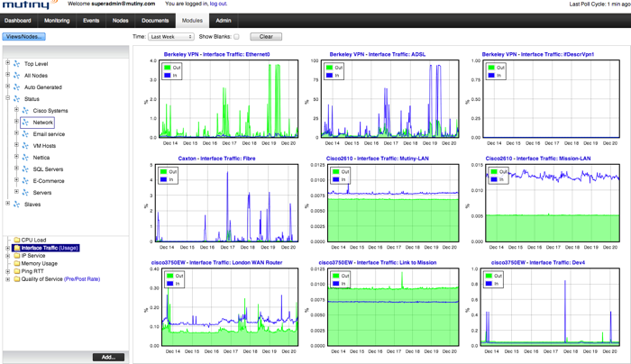This screenshot has height=364, width=631.
Task: Expand the Interface Traffic module folder
Action: coord(7,248)
